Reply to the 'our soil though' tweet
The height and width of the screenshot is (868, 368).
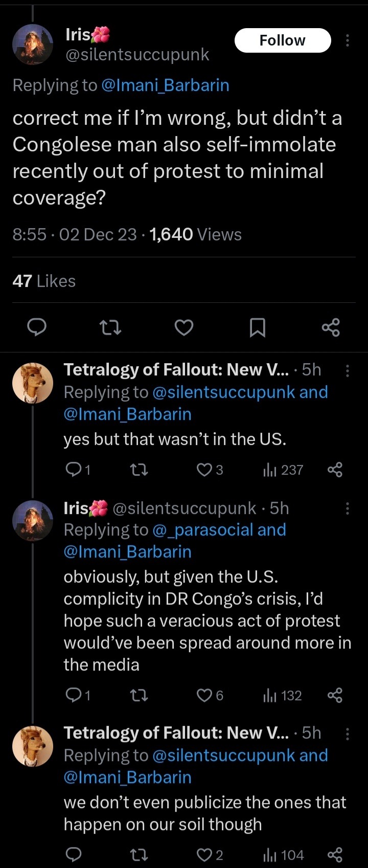[74, 855]
